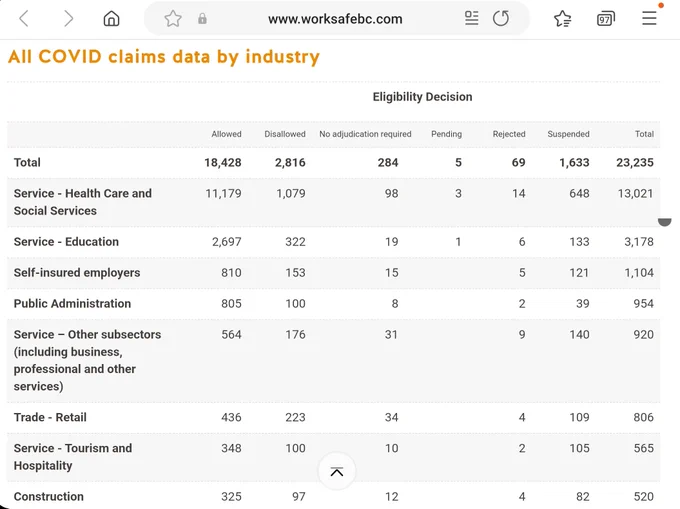Click the 'No adjudication required' column header
Image resolution: width=680 pixels, height=509 pixels.
(365, 134)
